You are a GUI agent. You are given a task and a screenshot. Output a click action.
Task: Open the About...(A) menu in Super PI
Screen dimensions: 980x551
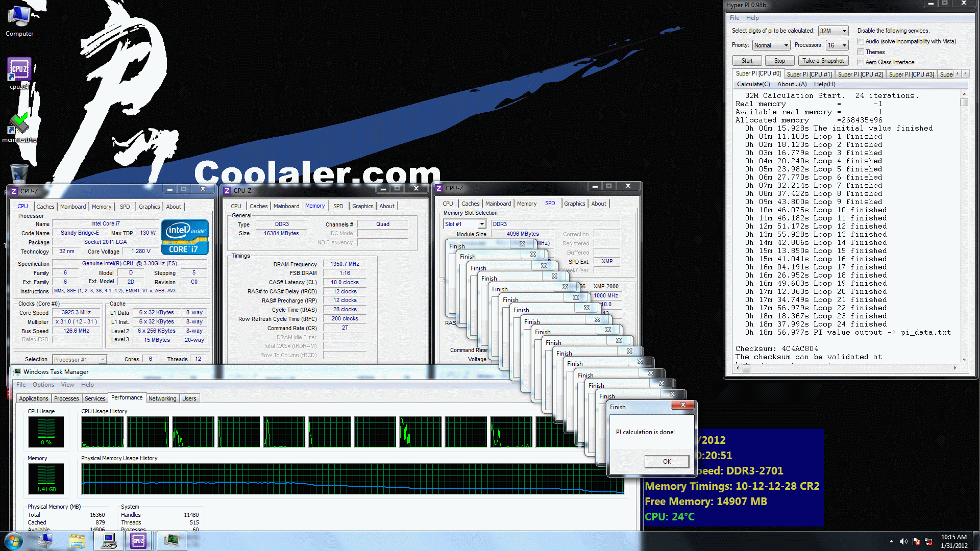(792, 84)
